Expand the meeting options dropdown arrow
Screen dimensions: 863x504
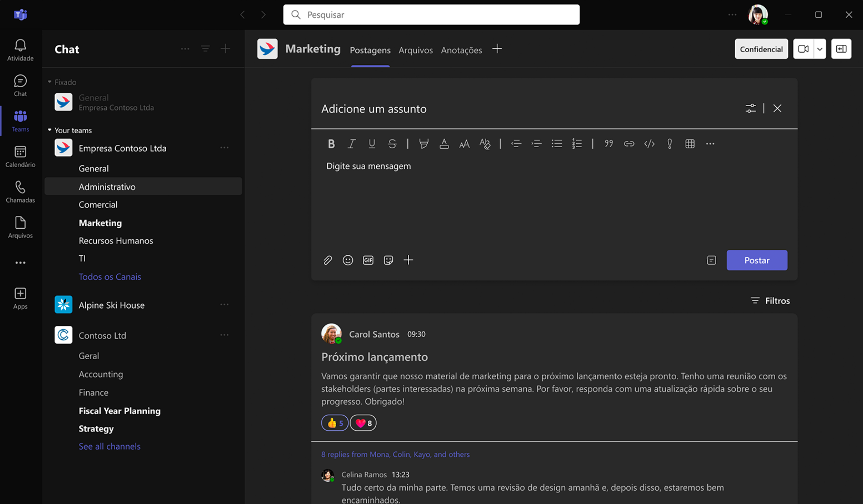(820, 49)
